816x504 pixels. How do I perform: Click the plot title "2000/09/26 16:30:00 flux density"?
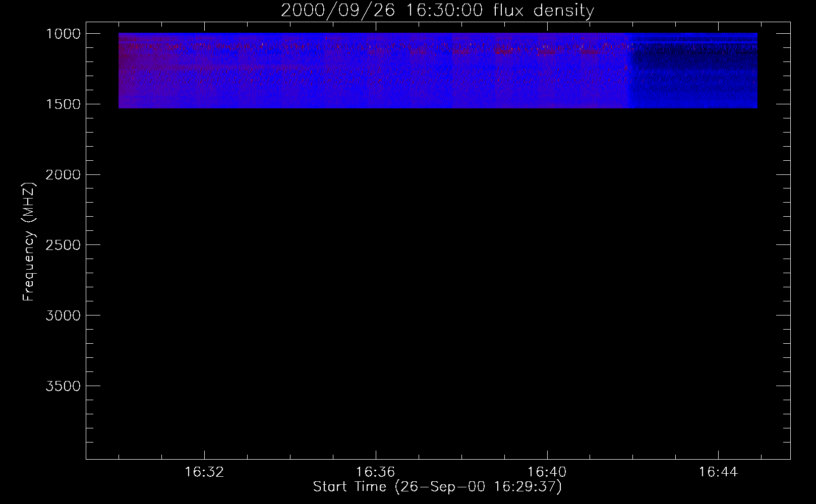point(437,11)
